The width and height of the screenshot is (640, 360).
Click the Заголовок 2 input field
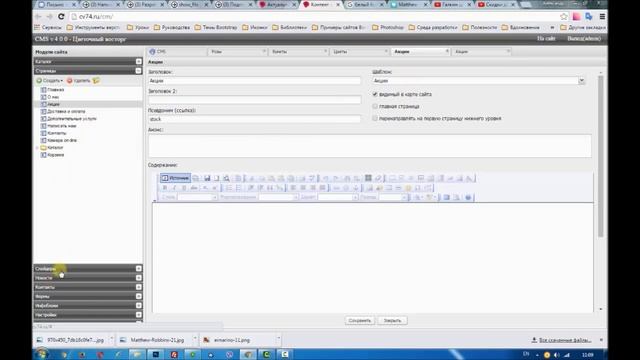point(254,100)
